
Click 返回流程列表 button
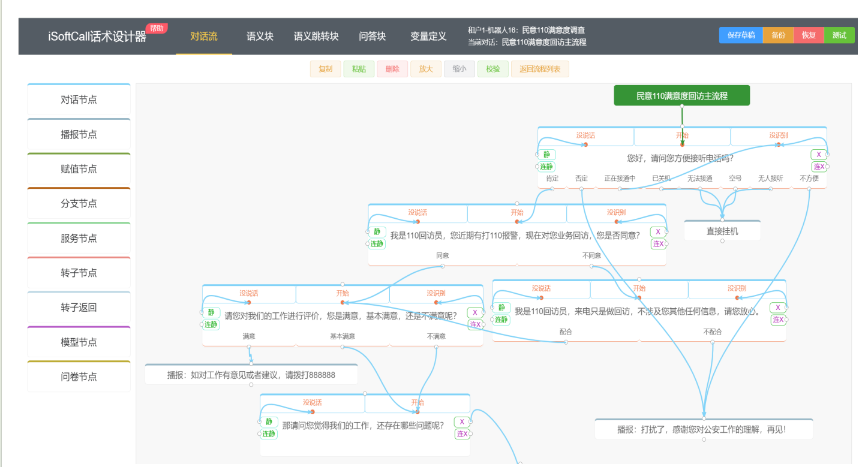[540, 69]
